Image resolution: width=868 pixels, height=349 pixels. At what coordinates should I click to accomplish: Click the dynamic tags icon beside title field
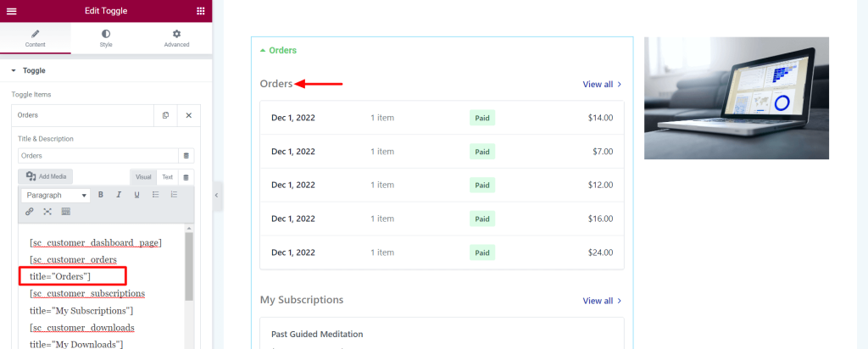tap(186, 156)
